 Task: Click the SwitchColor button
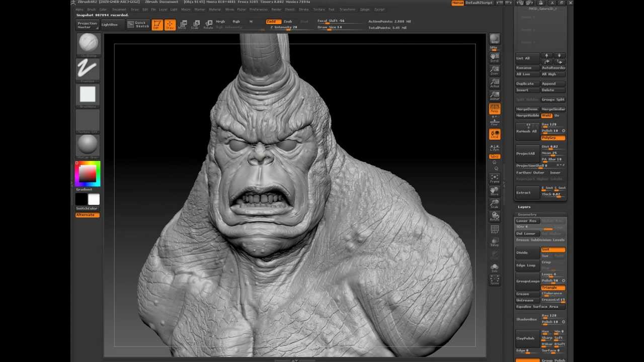coord(88,208)
